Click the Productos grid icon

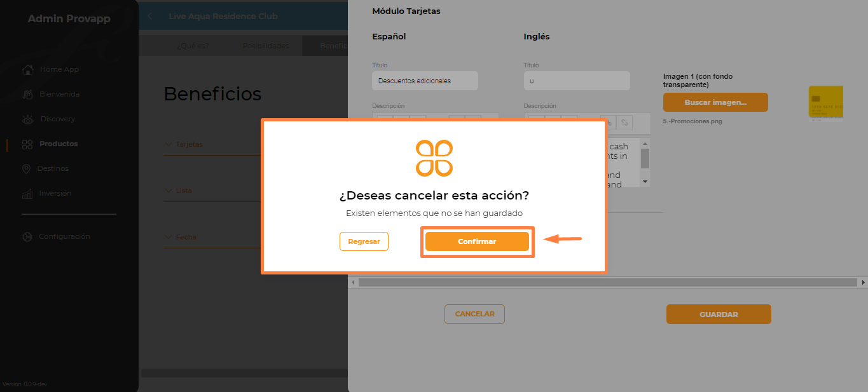[x=27, y=144]
